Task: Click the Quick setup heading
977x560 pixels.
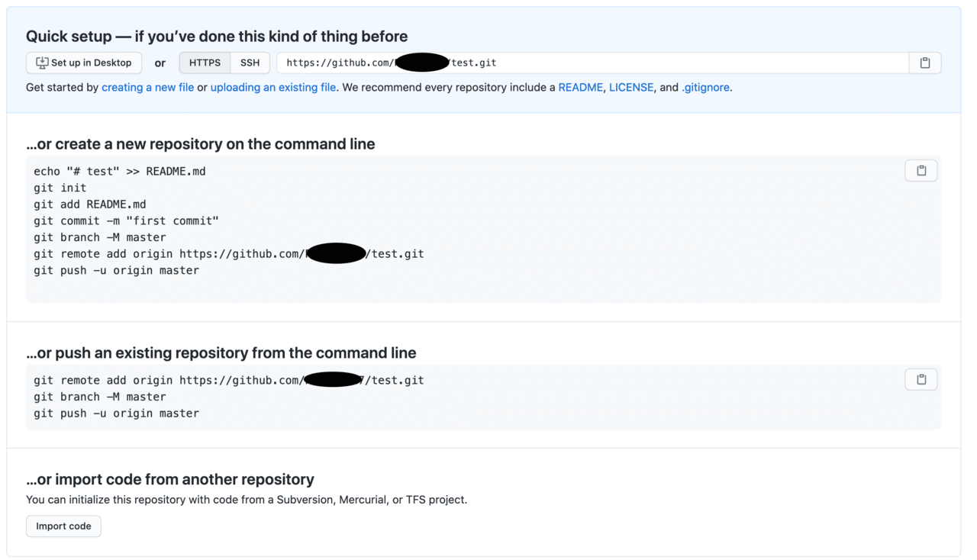Action: tap(217, 36)
